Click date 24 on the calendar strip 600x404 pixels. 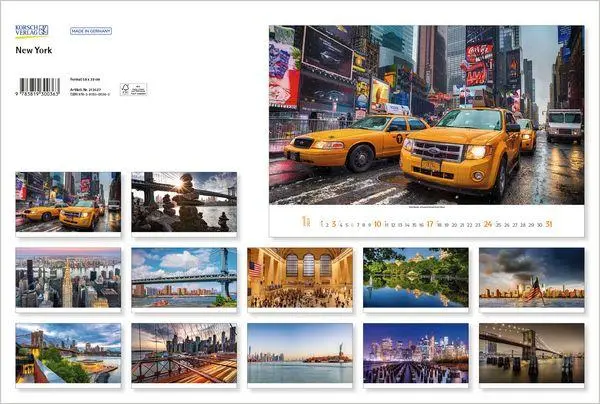pyautogui.click(x=488, y=224)
